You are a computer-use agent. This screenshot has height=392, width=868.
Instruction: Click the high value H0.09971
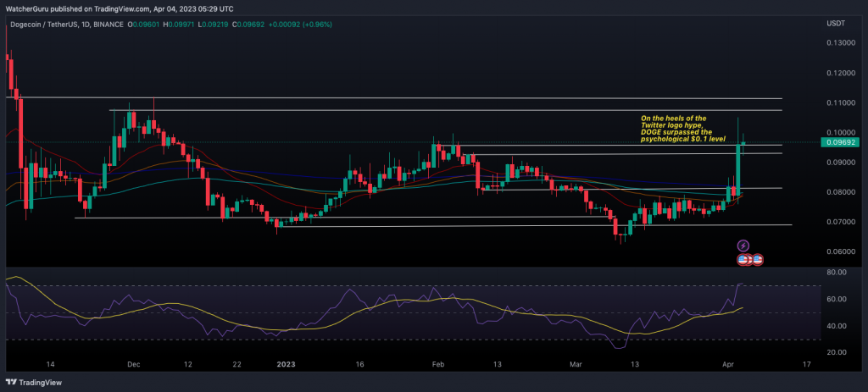[x=180, y=25]
